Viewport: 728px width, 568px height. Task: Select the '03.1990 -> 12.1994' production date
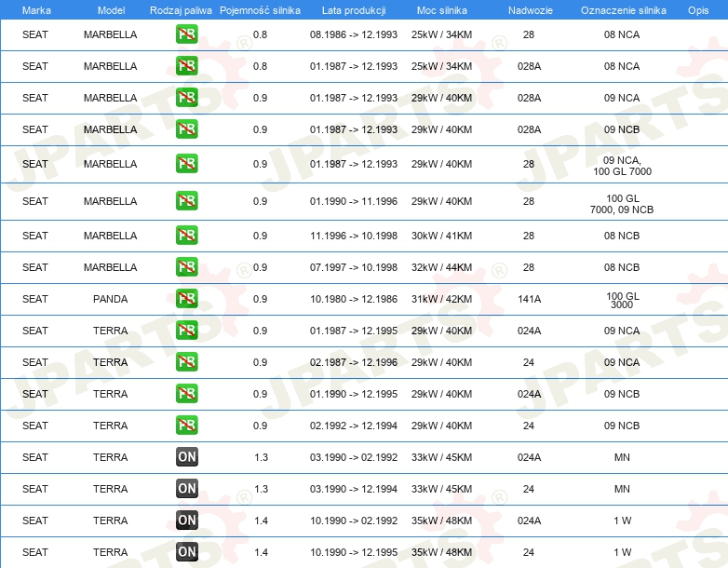(x=354, y=489)
